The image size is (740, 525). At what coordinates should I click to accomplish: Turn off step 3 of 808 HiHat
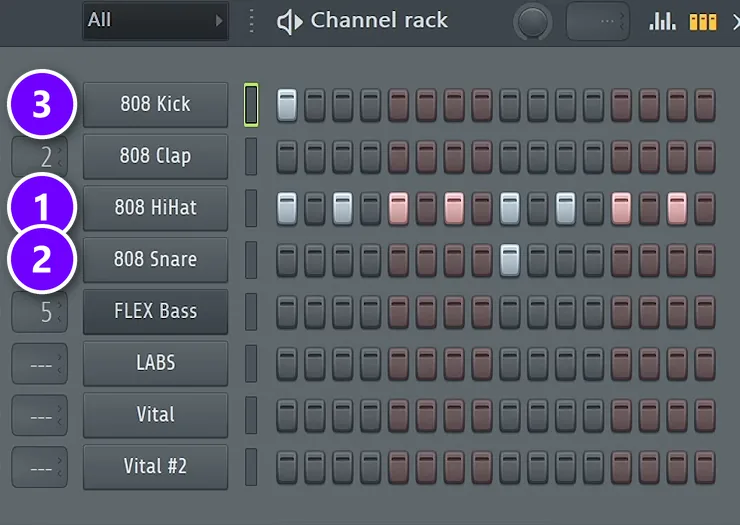[343, 208]
